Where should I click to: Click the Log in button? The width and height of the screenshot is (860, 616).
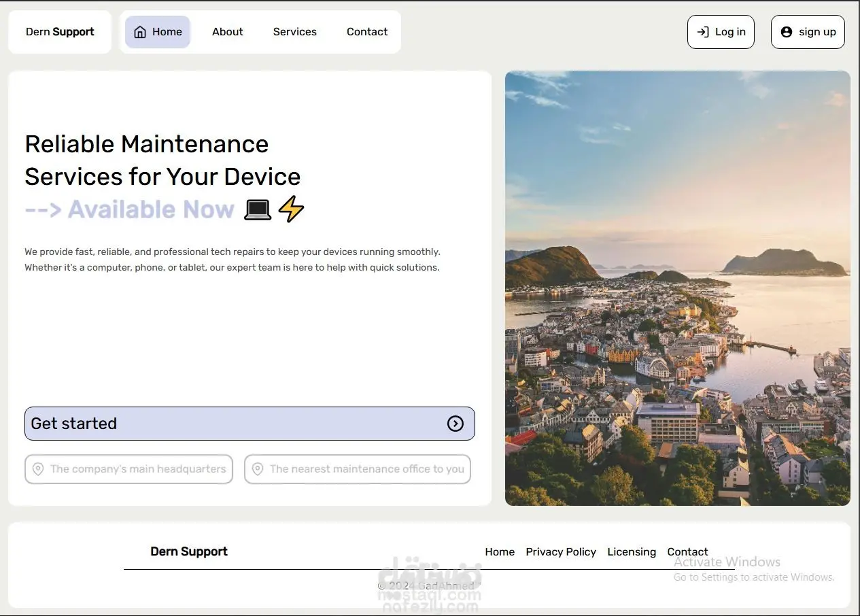[721, 32]
